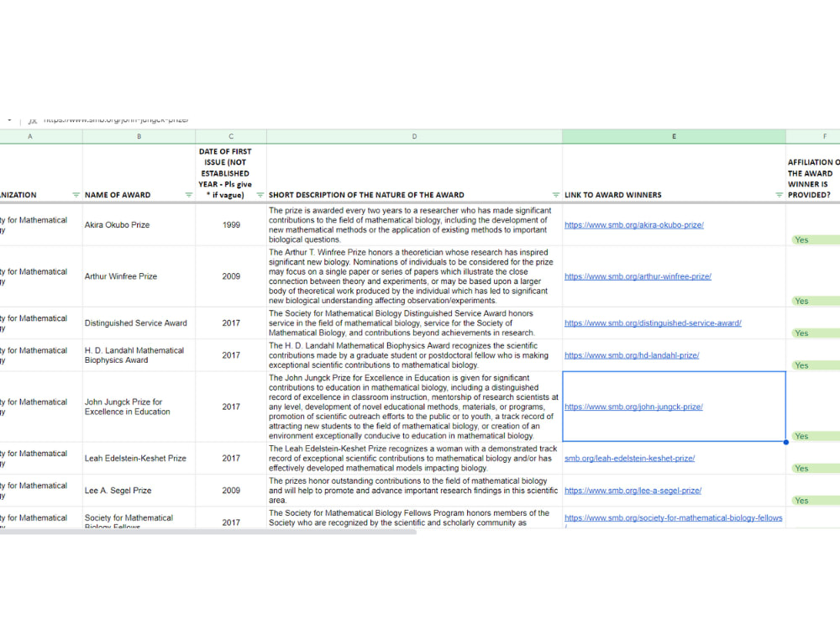
Task: Open the hd-landahl-prize link
Action: point(632,355)
